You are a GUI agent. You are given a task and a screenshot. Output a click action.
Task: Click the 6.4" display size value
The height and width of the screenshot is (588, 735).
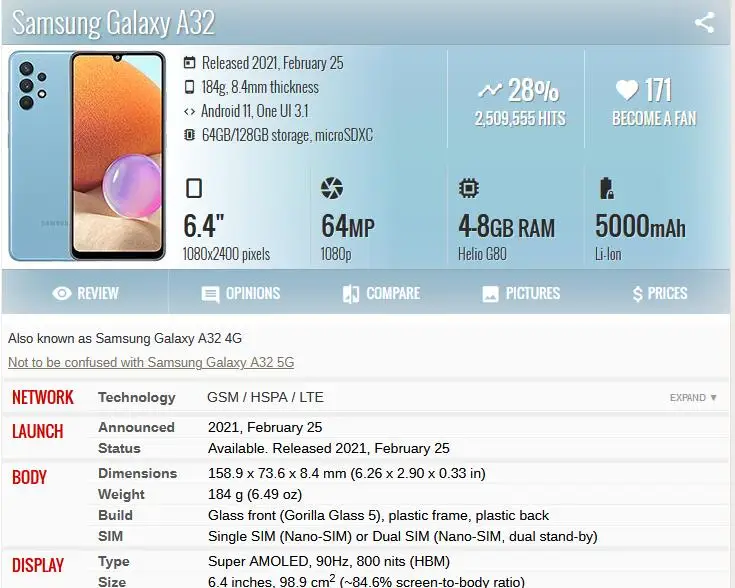[203, 226]
